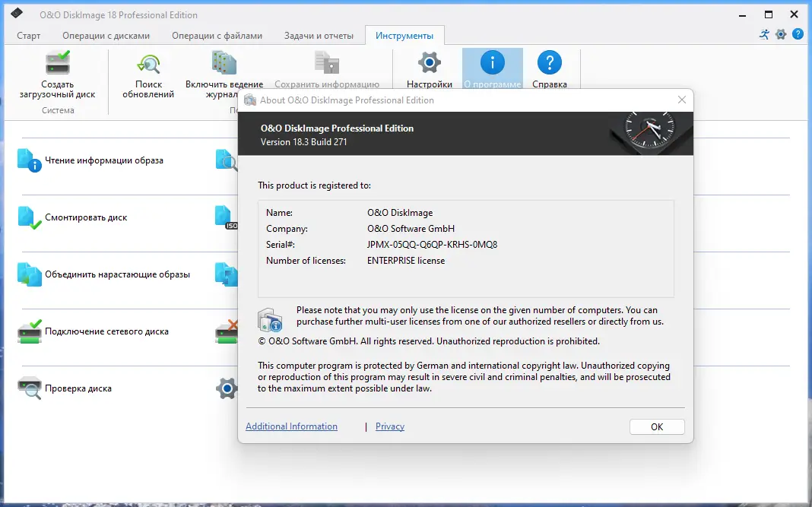Open the Справка help icon
The width and height of the screenshot is (812, 507).
550,62
